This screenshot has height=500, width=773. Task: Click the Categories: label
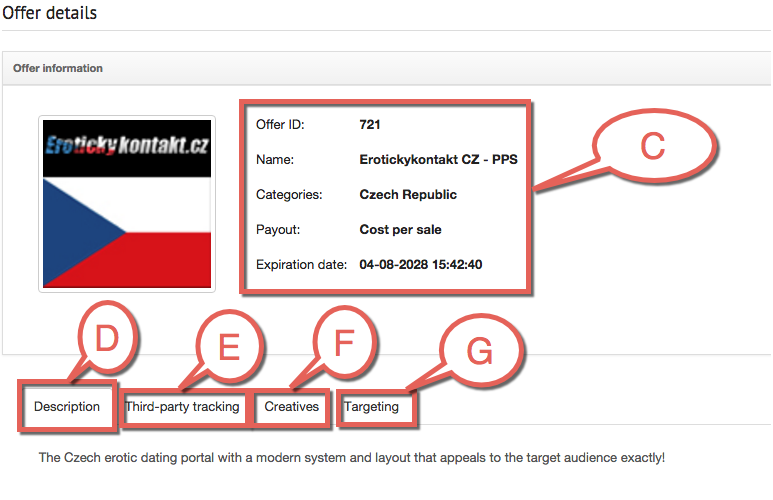point(289,195)
